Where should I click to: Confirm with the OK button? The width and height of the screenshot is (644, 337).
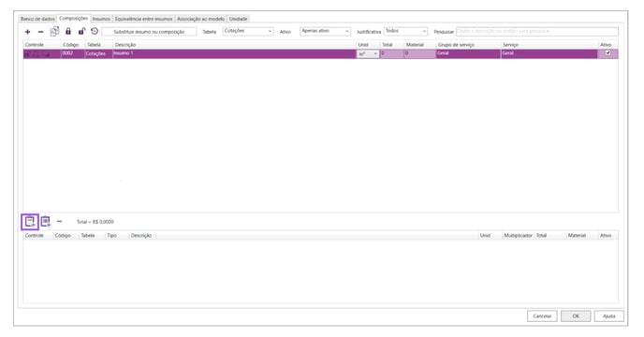[x=576, y=316]
